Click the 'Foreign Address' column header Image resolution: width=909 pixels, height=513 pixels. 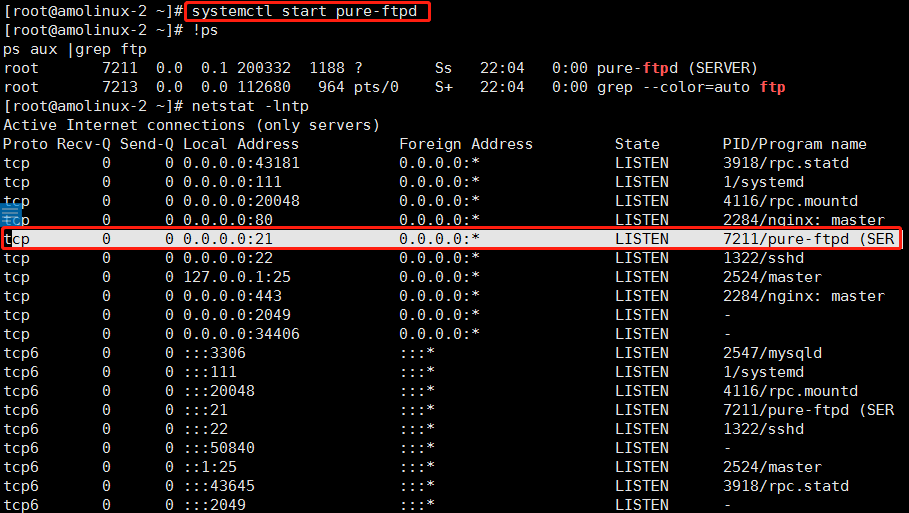click(x=466, y=144)
